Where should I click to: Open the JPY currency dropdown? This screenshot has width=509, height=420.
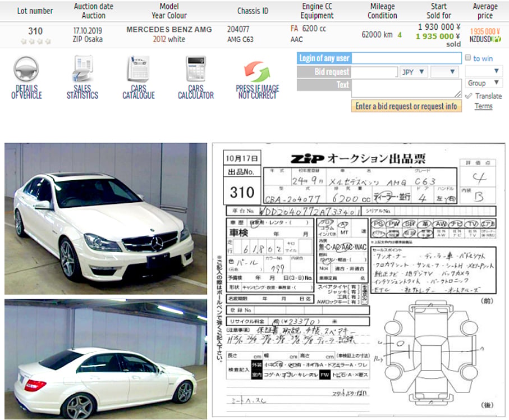pyautogui.click(x=414, y=72)
